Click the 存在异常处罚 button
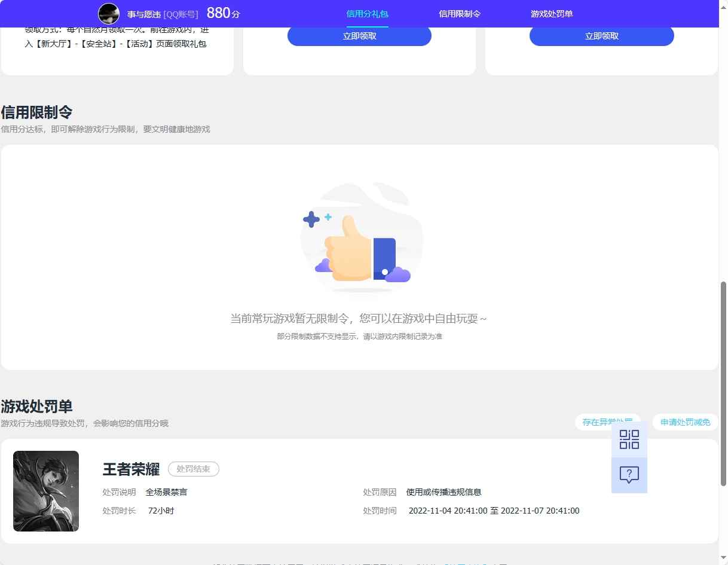Screen dimensions: 728x565 tap(607, 422)
